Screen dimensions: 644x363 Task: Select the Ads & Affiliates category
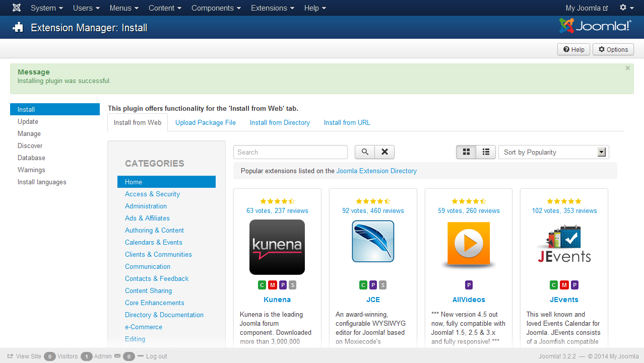tap(147, 218)
